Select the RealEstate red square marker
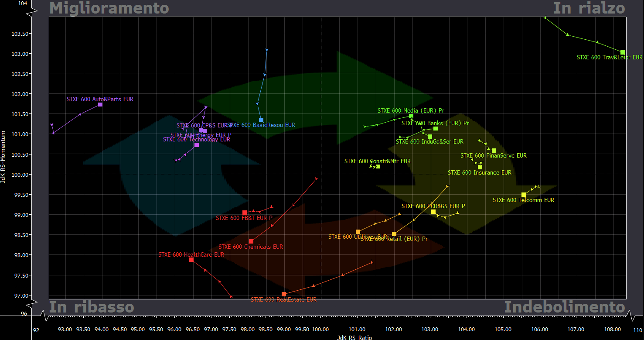Image resolution: width=644 pixels, height=340 pixels. pyautogui.click(x=284, y=294)
